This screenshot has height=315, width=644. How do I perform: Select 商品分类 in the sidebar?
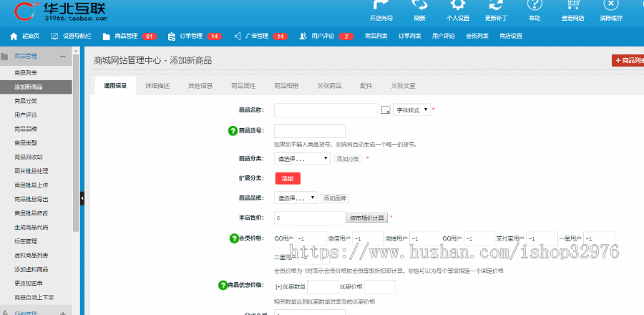click(26, 101)
